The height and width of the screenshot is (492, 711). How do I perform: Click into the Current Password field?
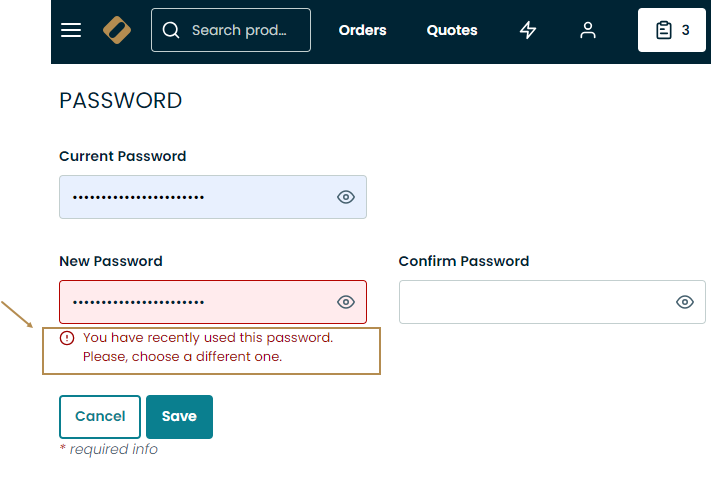click(x=195, y=197)
